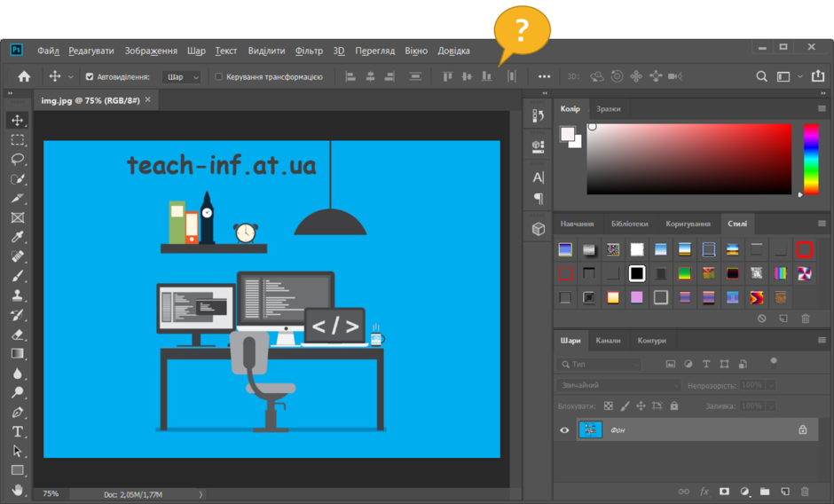Open the Paragraph panel icon
The image size is (834, 504).
[539, 199]
